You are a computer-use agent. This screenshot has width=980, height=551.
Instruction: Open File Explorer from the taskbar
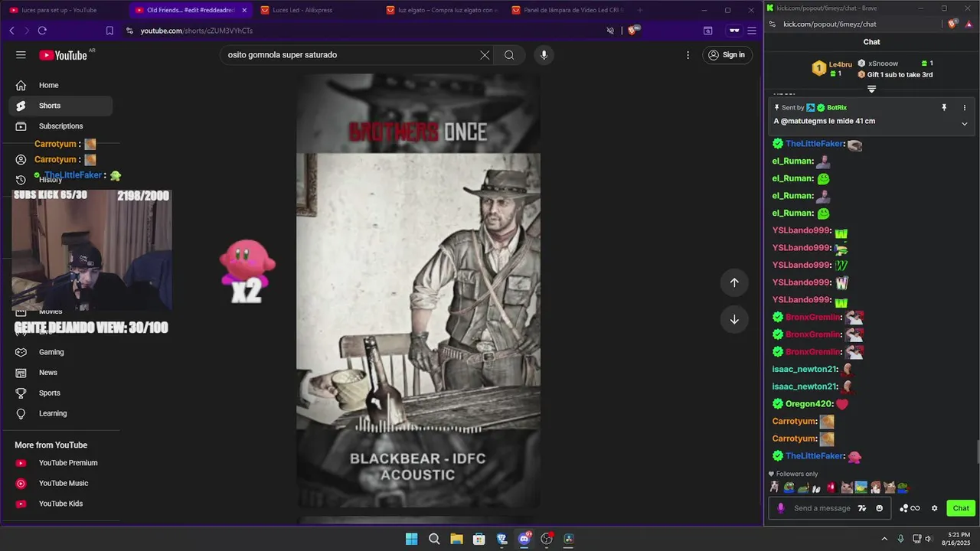pos(456,539)
